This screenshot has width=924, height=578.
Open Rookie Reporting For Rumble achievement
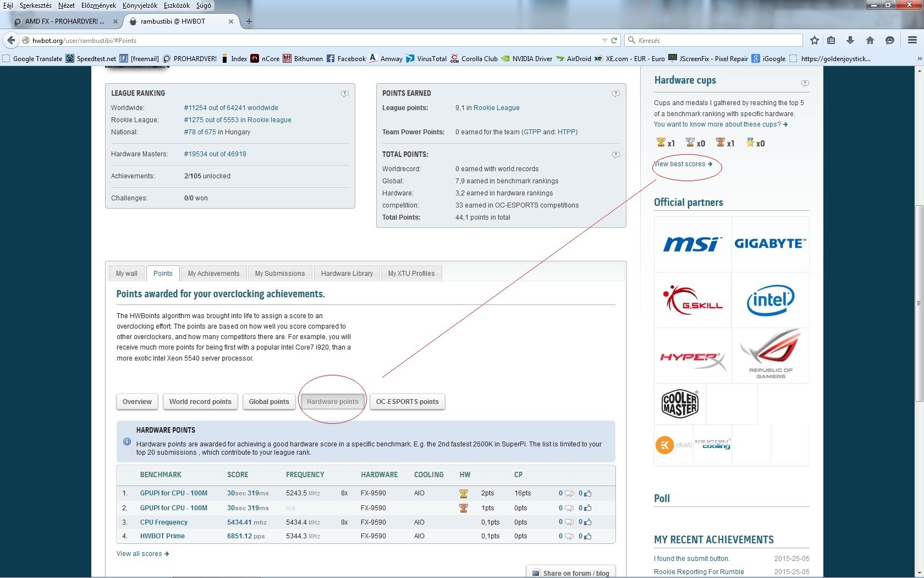click(698, 572)
